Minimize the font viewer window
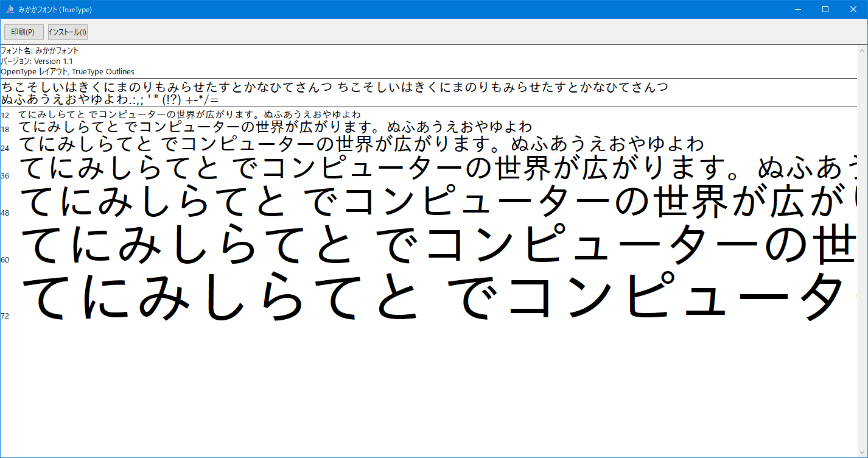This screenshot has height=458, width=868. (797, 9)
